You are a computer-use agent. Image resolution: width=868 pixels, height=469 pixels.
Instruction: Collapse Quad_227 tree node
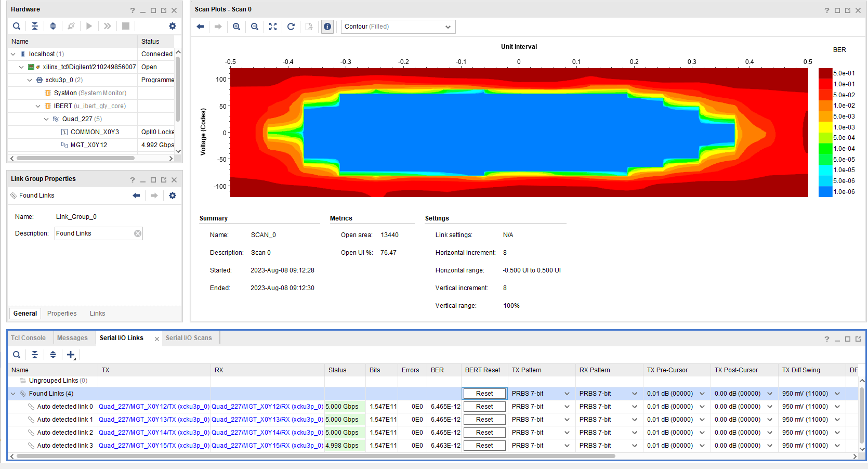click(46, 119)
